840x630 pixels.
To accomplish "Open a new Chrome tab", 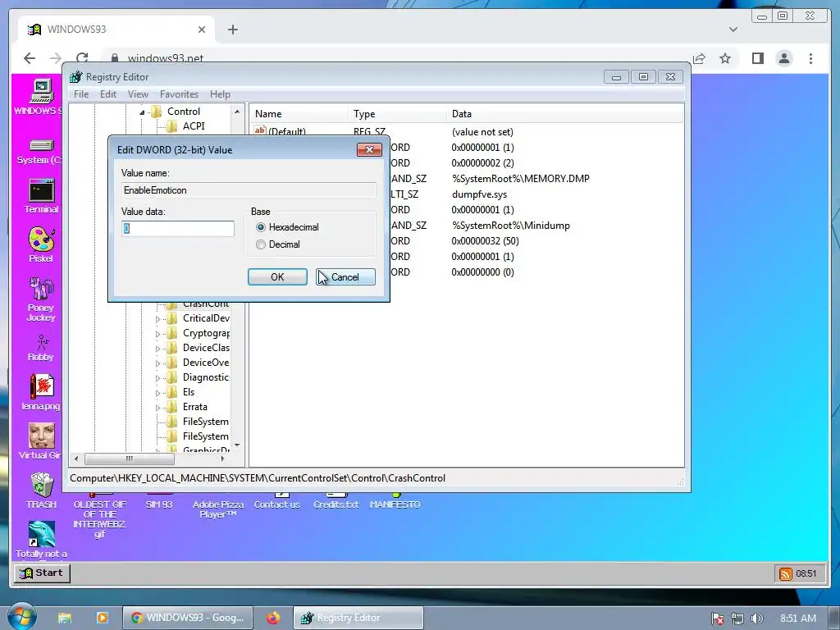I will tap(232, 30).
